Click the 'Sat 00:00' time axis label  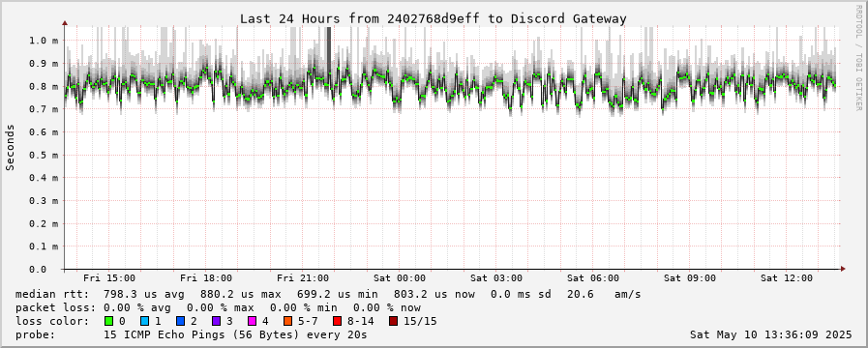coord(400,278)
